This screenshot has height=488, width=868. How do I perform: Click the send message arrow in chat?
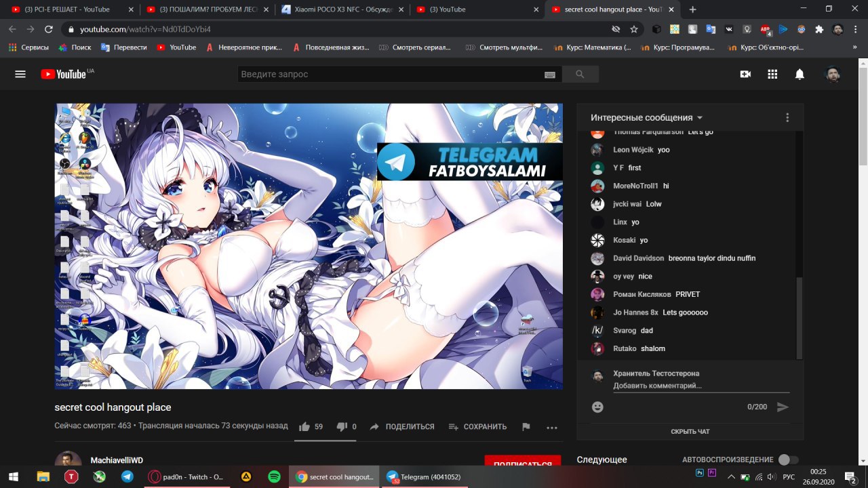pyautogui.click(x=783, y=407)
